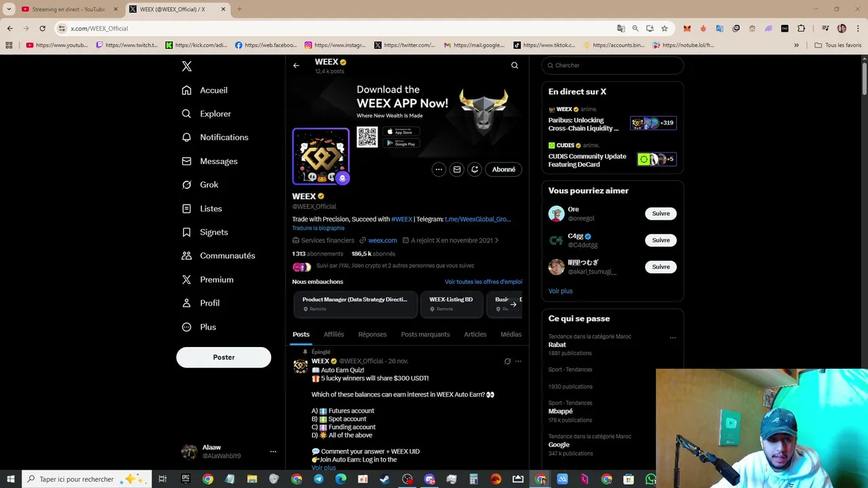Click job carousel next arrow
The height and width of the screenshot is (488, 868).
click(513, 304)
